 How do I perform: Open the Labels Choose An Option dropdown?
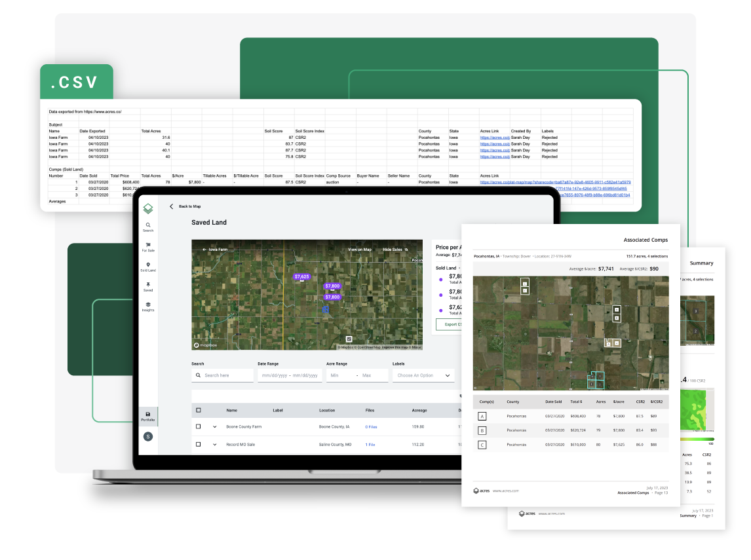[423, 376]
